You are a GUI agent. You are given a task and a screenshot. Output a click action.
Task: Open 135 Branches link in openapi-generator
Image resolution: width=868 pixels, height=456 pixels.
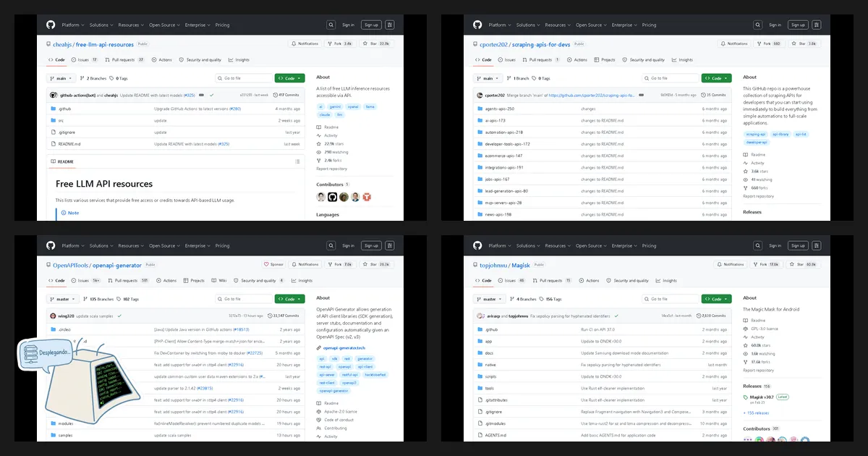[100, 299]
